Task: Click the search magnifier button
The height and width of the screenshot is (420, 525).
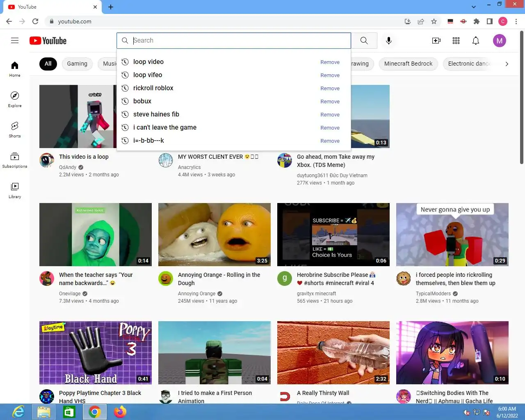Action: click(x=364, y=40)
